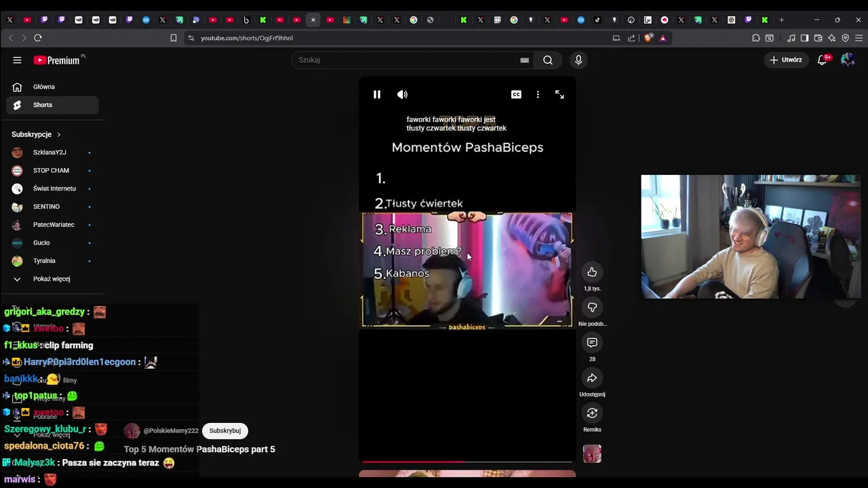Viewport: 868px width, 488px height.
Task: Open STOP CHAM subscription
Action: [x=52, y=170]
